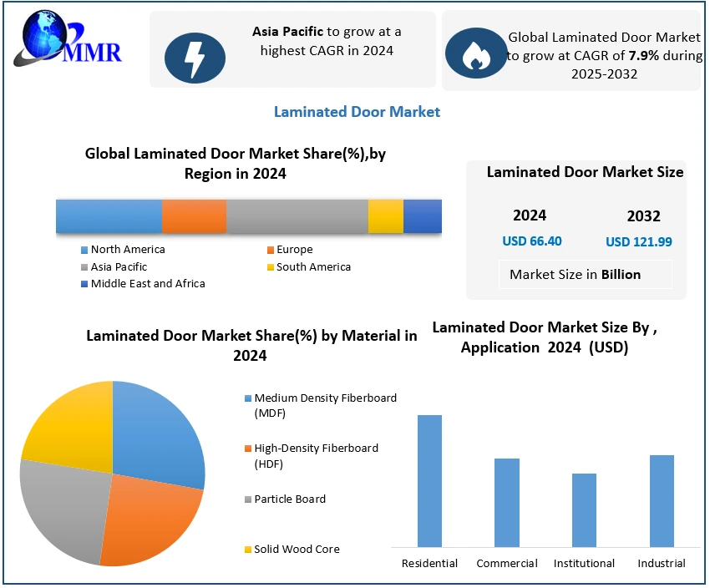Click the USD 66.40 market value
The width and height of the screenshot is (710, 588).
pos(532,241)
